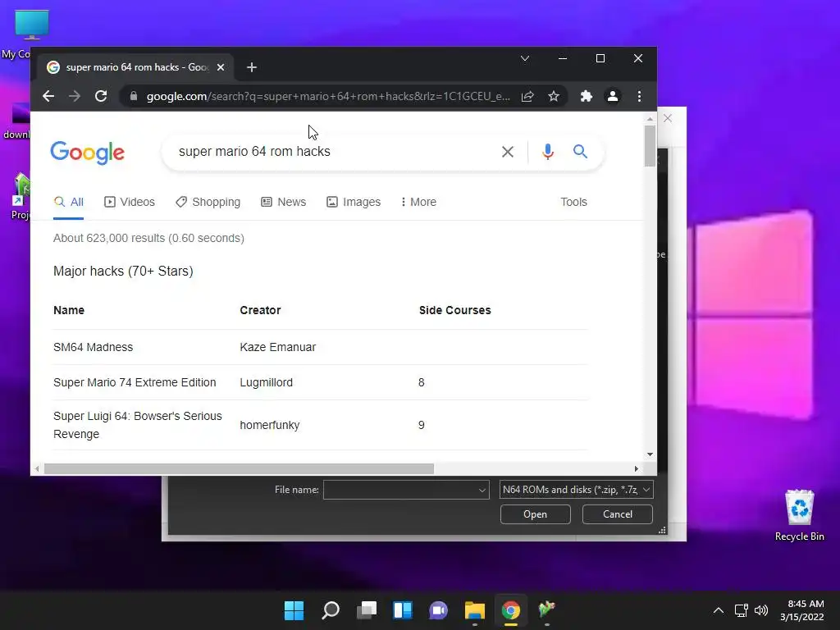840x630 pixels.
Task: Click the Side Courses column header
Action: (x=454, y=310)
